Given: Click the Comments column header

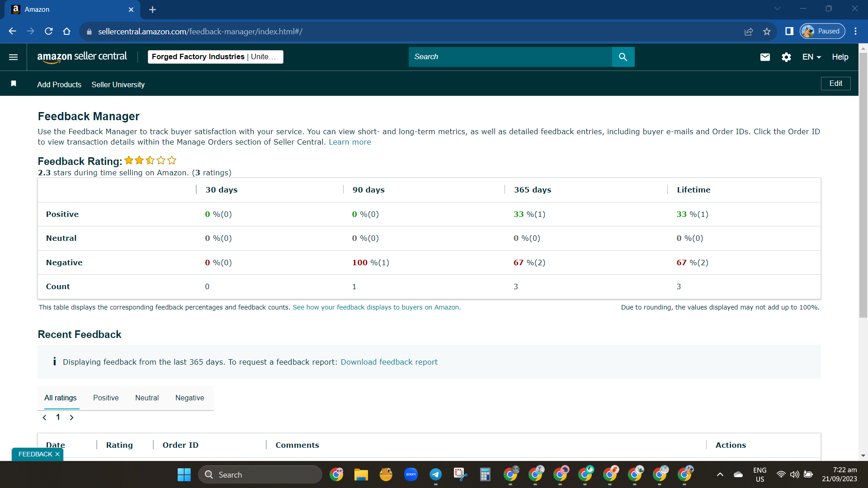Looking at the screenshot, I should pyautogui.click(x=297, y=445).
